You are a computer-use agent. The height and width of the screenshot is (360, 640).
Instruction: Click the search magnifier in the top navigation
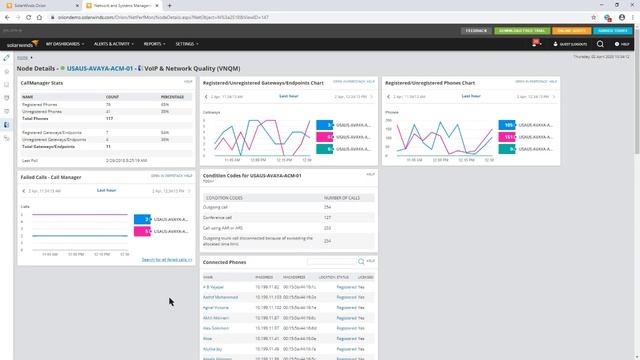[x=600, y=44]
